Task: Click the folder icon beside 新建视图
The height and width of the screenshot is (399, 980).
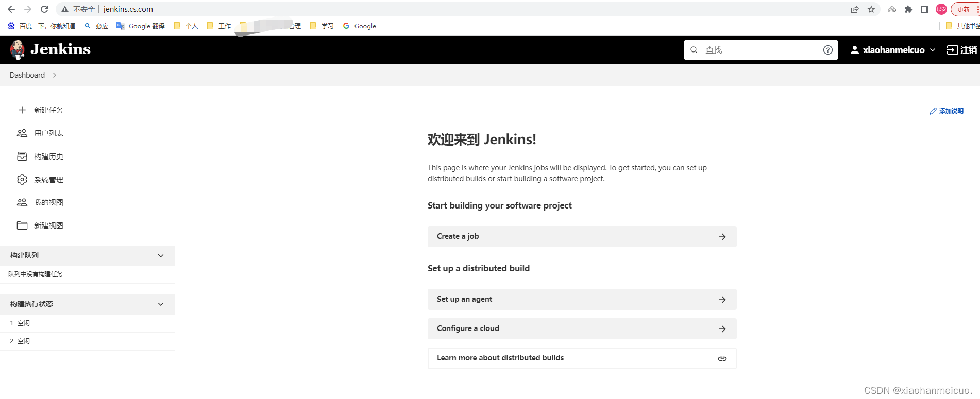Action: (x=22, y=225)
